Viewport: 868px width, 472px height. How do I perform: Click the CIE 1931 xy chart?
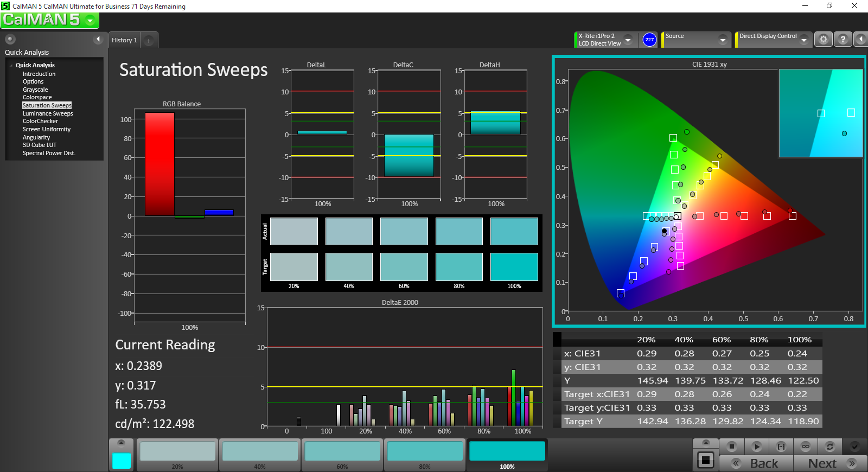(x=709, y=191)
